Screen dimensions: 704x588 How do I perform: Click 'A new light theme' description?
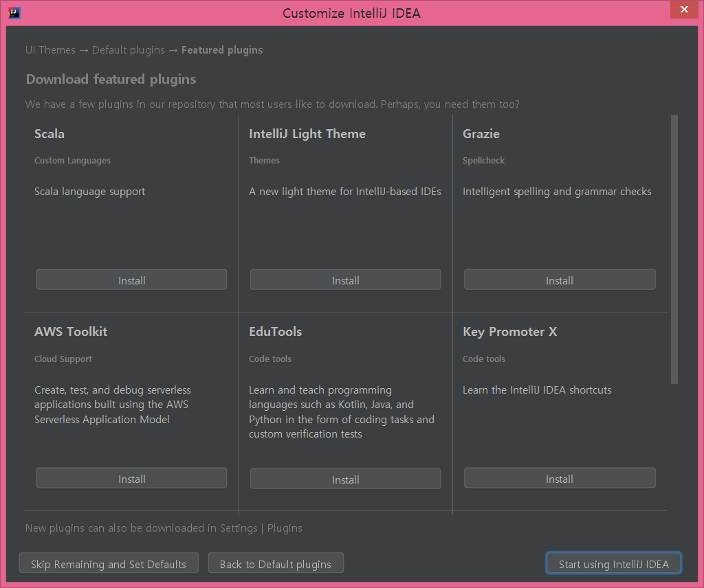[x=345, y=192]
